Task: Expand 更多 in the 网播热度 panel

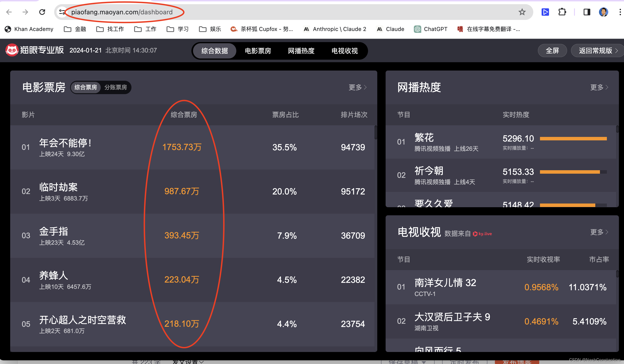Action: coord(599,87)
